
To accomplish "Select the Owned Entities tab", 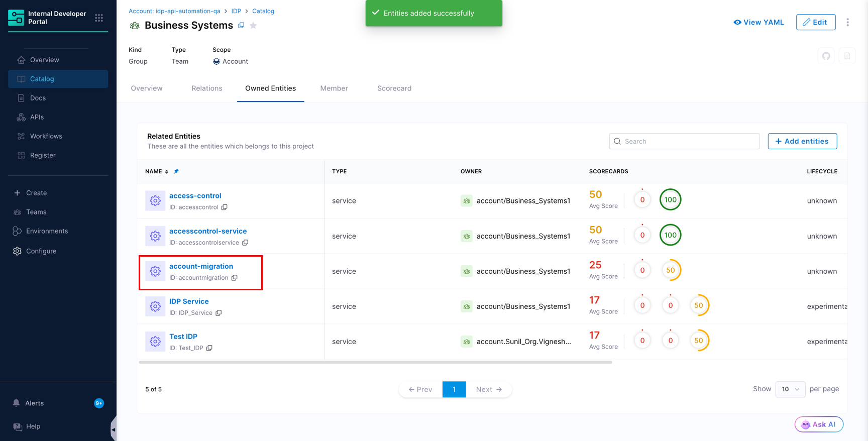I will tap(271, 88).
